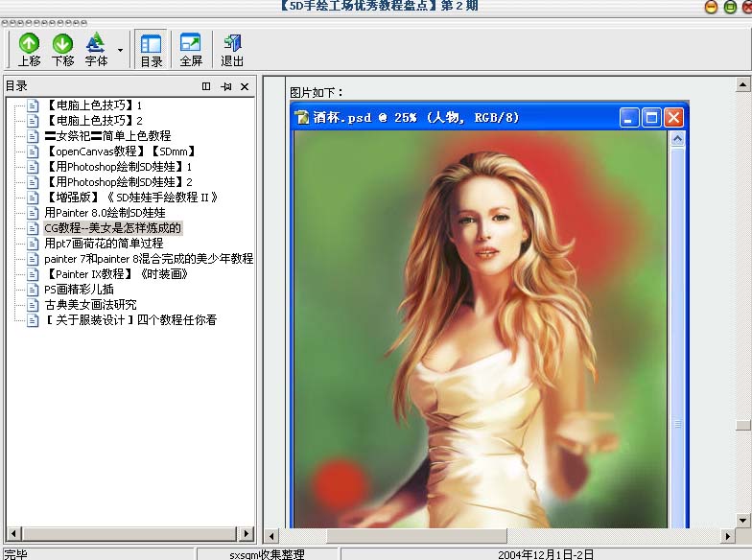
Task: Select 【openCanvas教程】【SDmm】 entry
Action: point(121,152)
